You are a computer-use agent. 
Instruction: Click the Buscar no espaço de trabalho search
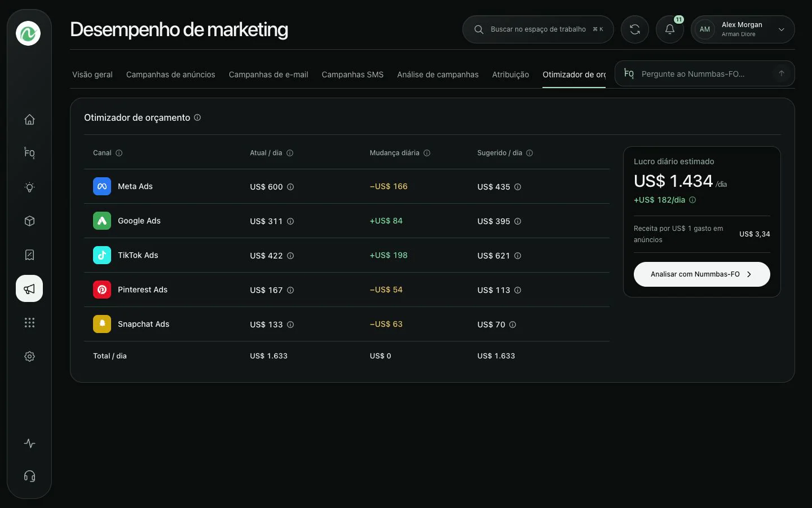point(538,29)
